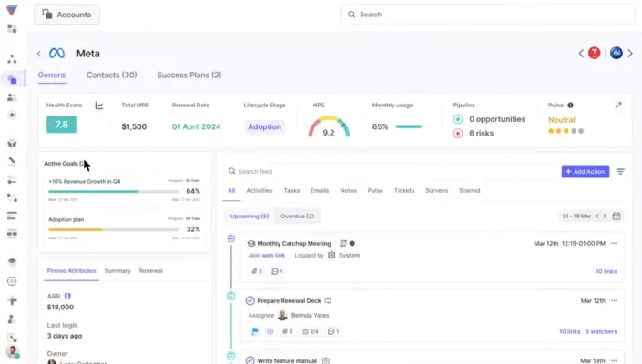This screenshot has height=364, width=642.
Task: Show Overdue (2) items
Action: click(297, 216)
